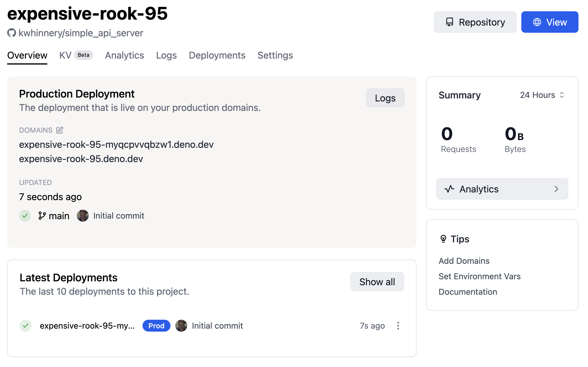This screenshot has width=588, height=367.
Task: Switch to the Deployments tab
Action: click(217, 55)
